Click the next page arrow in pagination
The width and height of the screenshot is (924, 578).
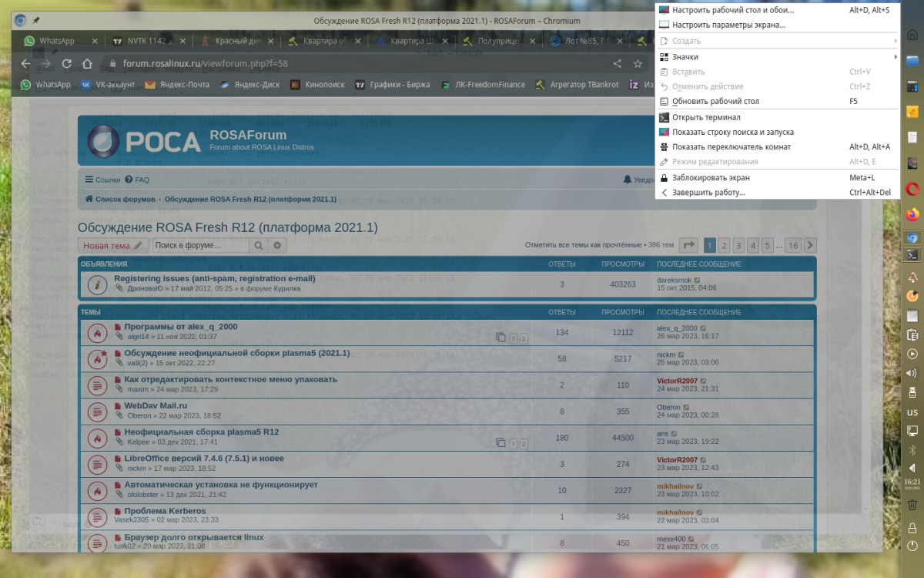810,245
